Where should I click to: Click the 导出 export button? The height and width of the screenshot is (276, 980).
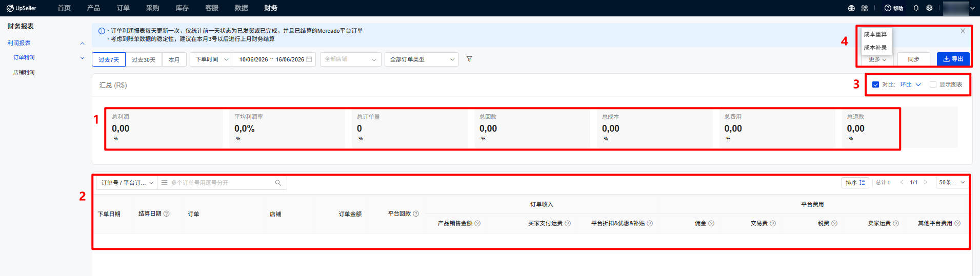click(953, 59)
